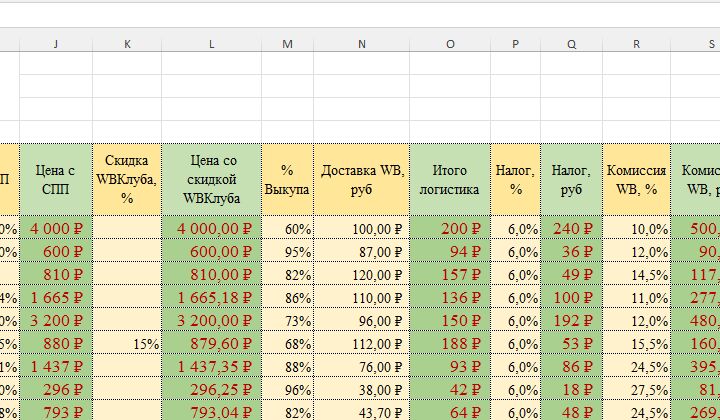Screen dimensions: 720x420
Task: Select column L header
Action: pyautogui.click(x=212, y=44)
